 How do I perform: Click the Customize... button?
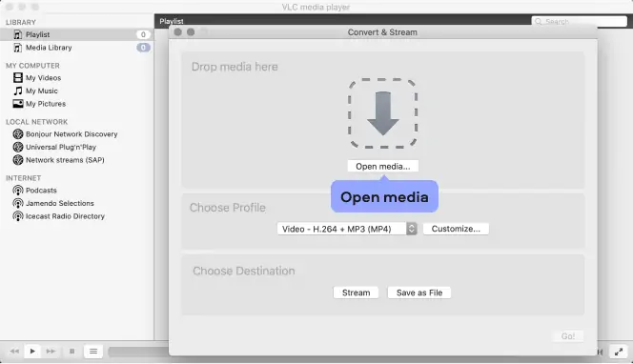pos(456,229)
